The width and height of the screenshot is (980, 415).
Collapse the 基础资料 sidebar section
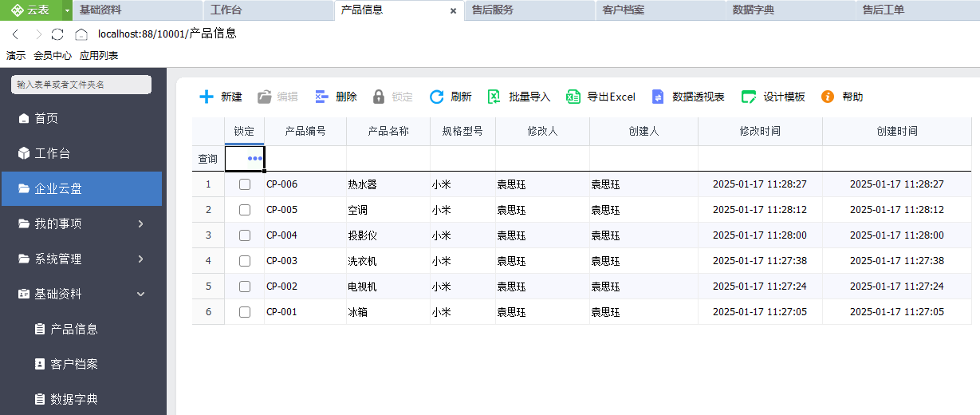(x=141, y=294)
